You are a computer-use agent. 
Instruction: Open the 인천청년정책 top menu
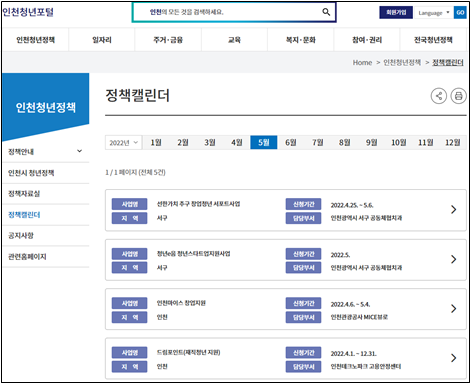36,40
